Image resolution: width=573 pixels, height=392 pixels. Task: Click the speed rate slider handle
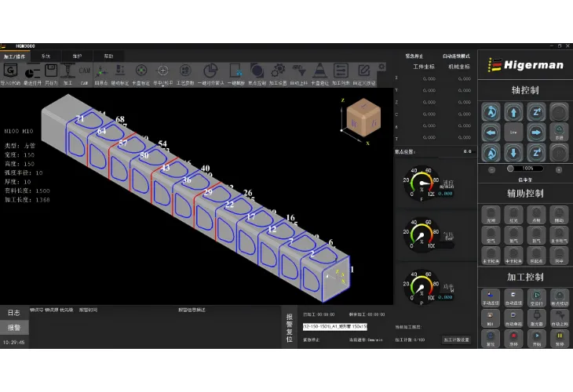coord(512,169)
